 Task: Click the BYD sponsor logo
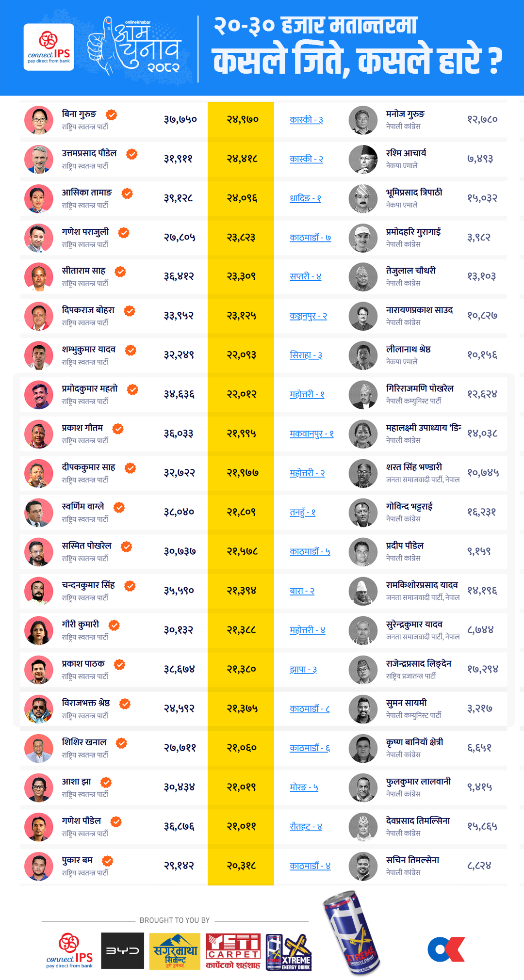(122, 950)
